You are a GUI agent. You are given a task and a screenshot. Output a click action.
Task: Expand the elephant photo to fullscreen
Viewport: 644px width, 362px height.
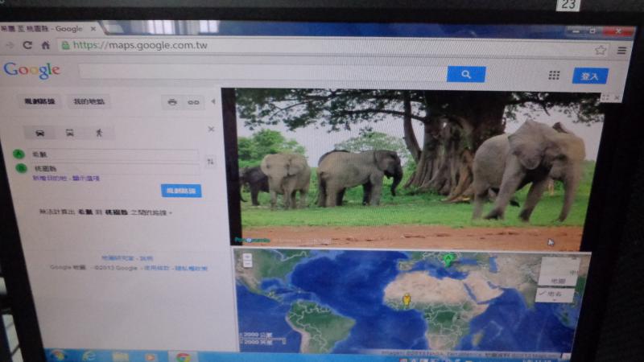click(606, 97)
